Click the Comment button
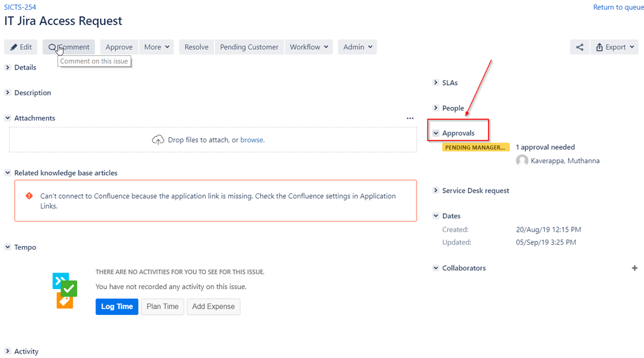The height and width of the screenshot is (358, 644). click(x=68, y=47)
